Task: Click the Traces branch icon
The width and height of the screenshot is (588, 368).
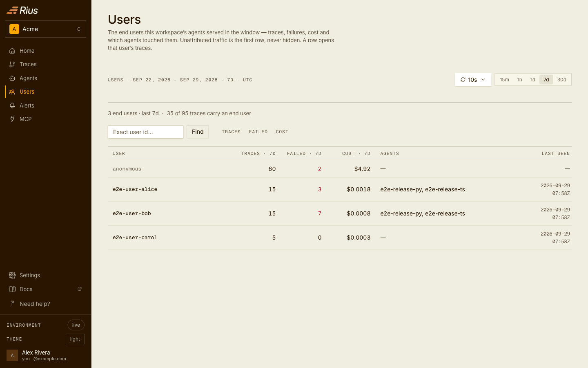Action: (x=12, y=64)
